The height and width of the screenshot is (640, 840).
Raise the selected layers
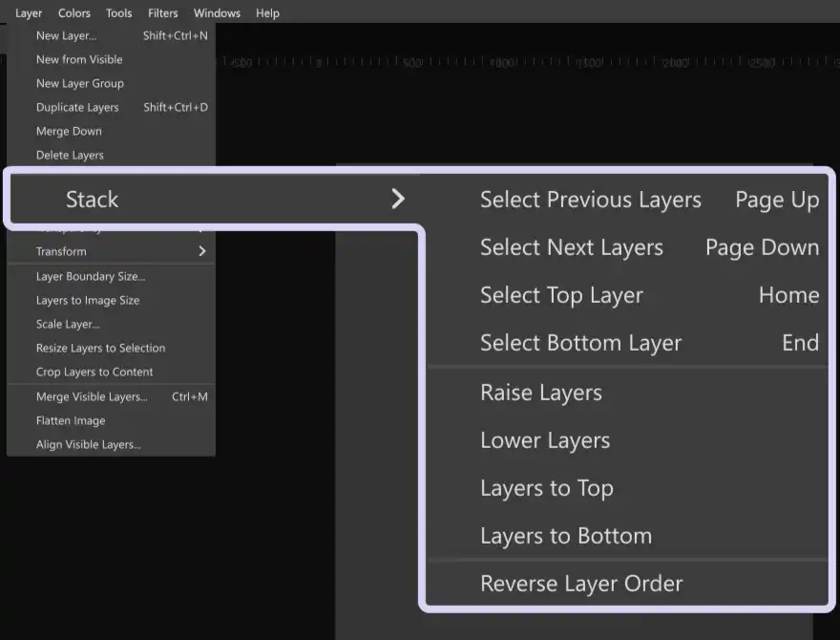[541, 393]
